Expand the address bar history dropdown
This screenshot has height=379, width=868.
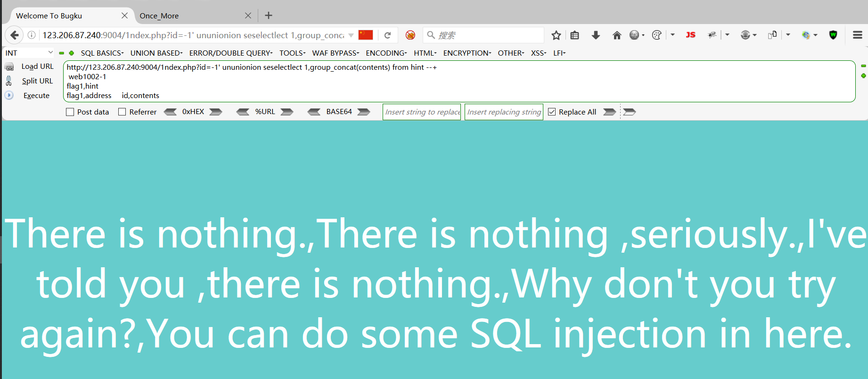pos(351,35)
